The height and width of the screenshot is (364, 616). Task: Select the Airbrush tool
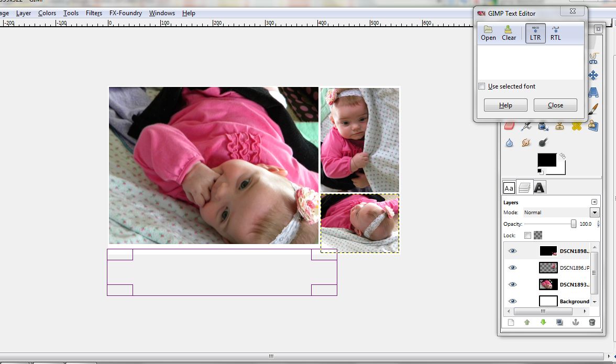[526, 126]
